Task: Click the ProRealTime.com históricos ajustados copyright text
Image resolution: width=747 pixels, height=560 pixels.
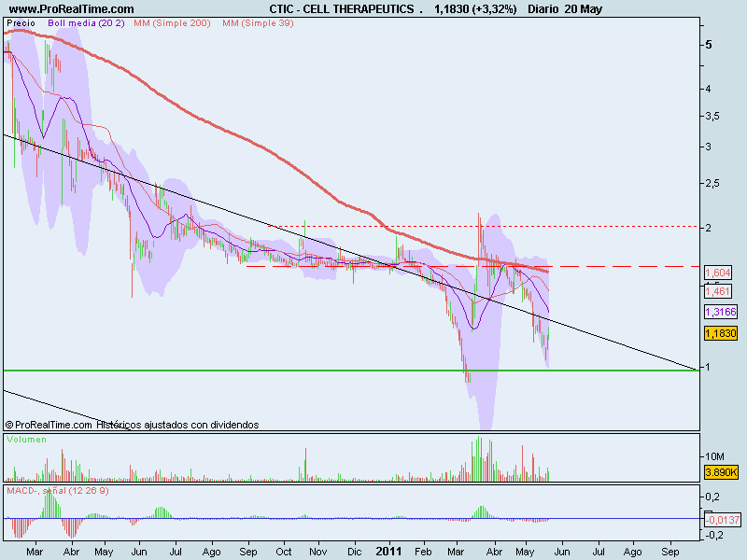Action: 132,425
